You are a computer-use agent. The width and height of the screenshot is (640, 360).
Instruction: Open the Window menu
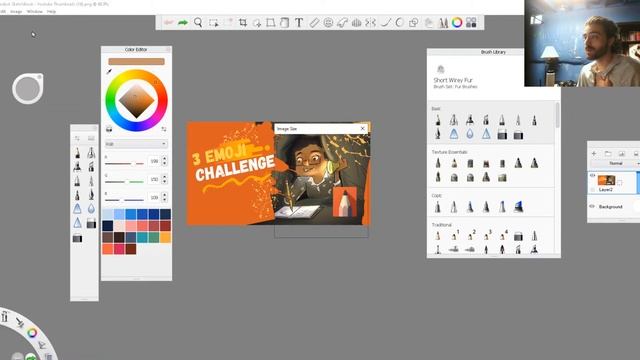tap(34, 11)
